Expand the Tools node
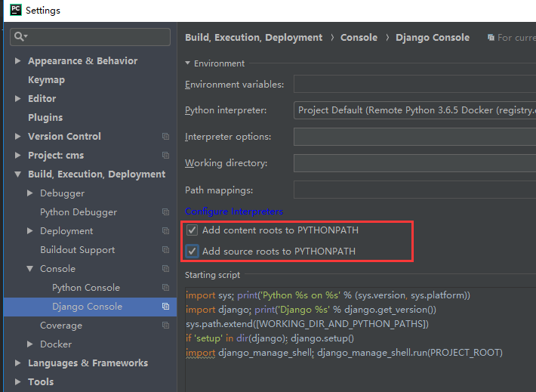The width and height of the screenshot is (536, 392). pos(17,381)
